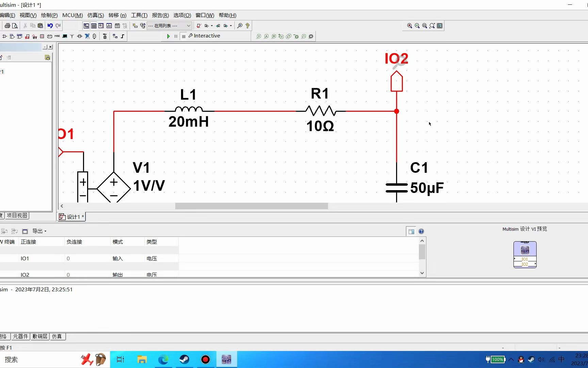
Task: Open the 仿真(S) menu
Action: [95, 15]
